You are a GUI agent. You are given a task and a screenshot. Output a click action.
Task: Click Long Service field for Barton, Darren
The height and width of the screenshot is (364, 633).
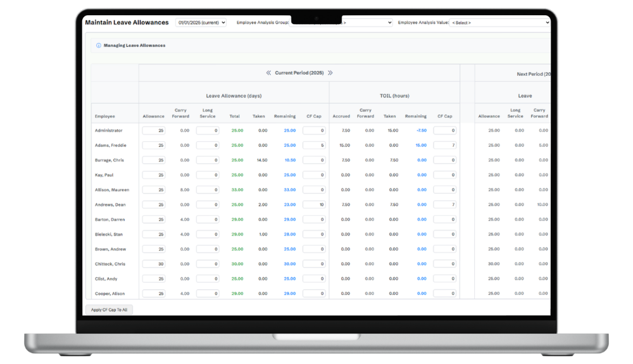click(208, 220)
